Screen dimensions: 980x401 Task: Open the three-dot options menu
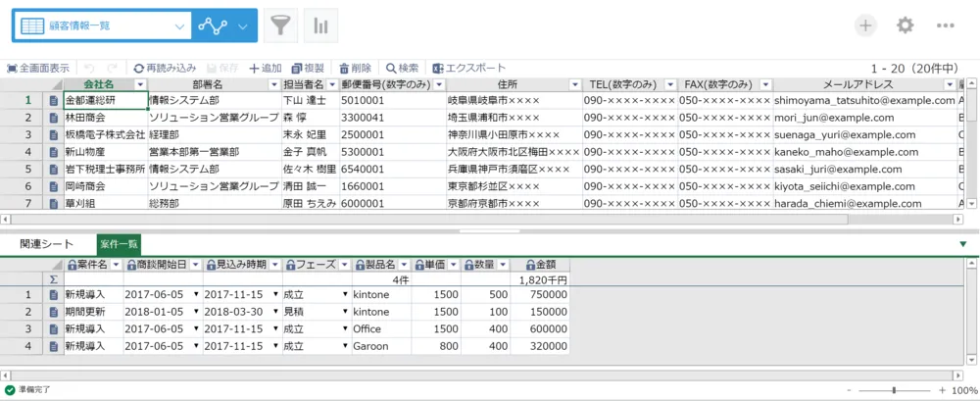(945, 26)
